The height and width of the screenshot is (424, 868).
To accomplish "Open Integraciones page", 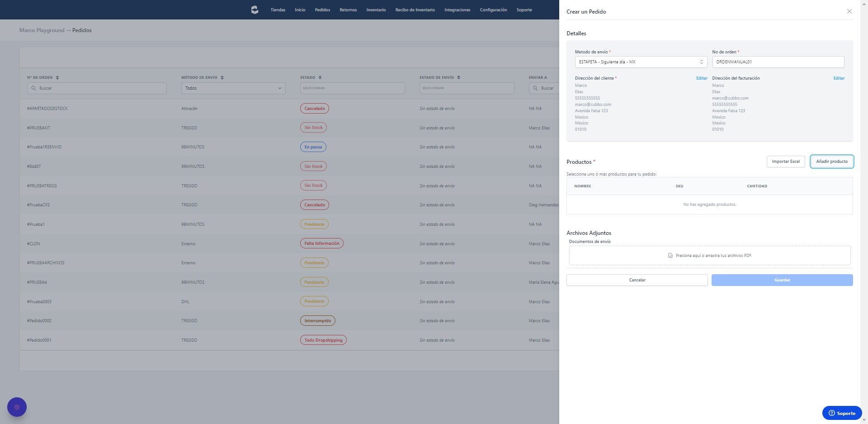I will click(457, 10).
